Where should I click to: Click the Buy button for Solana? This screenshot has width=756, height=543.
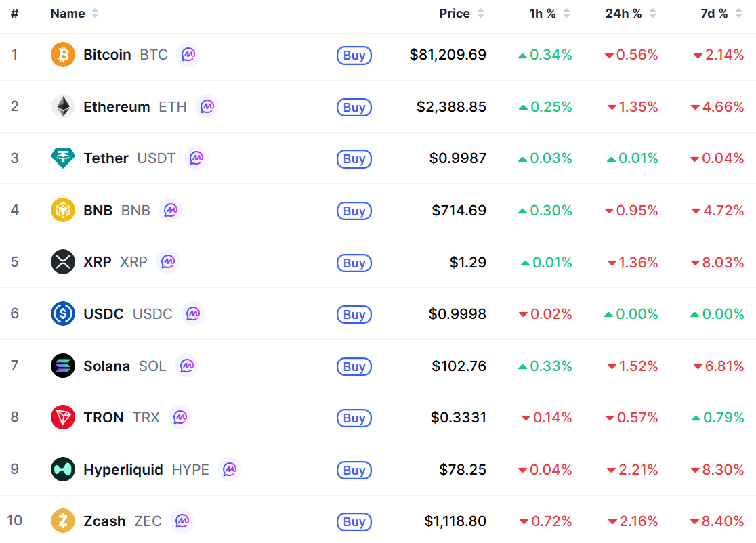coord(354,367)
